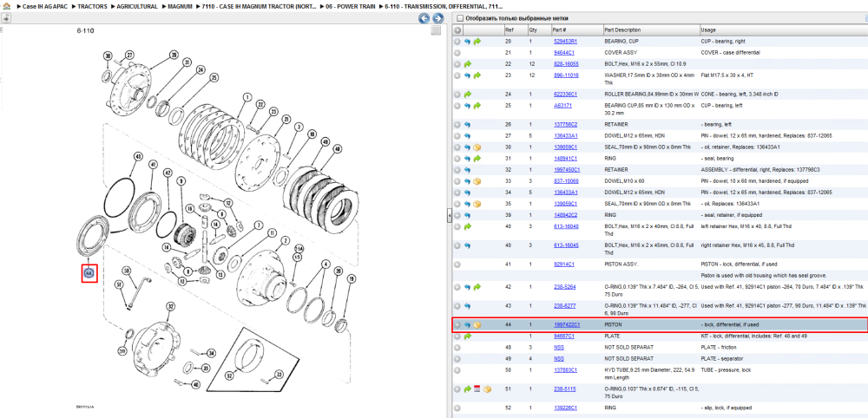Open the box icon on PISTON 1997422C1 row
The image size is (868, 418).
point(477,325)
